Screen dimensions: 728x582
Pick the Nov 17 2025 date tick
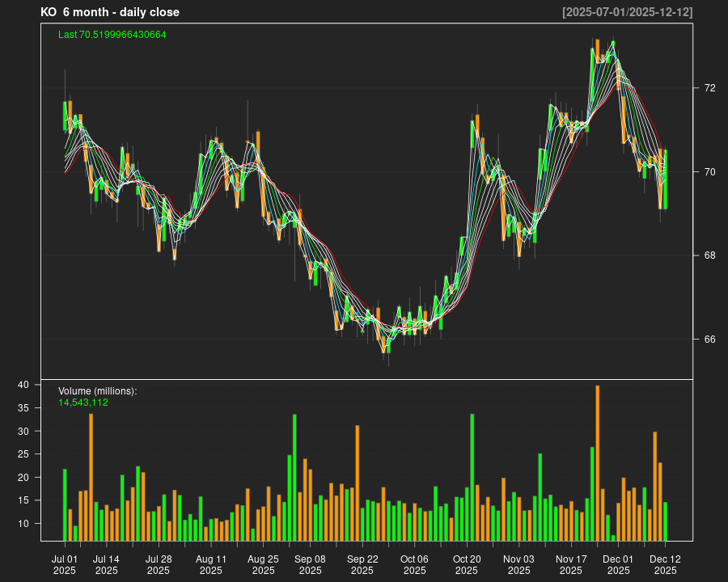click(x=571, y=564)
